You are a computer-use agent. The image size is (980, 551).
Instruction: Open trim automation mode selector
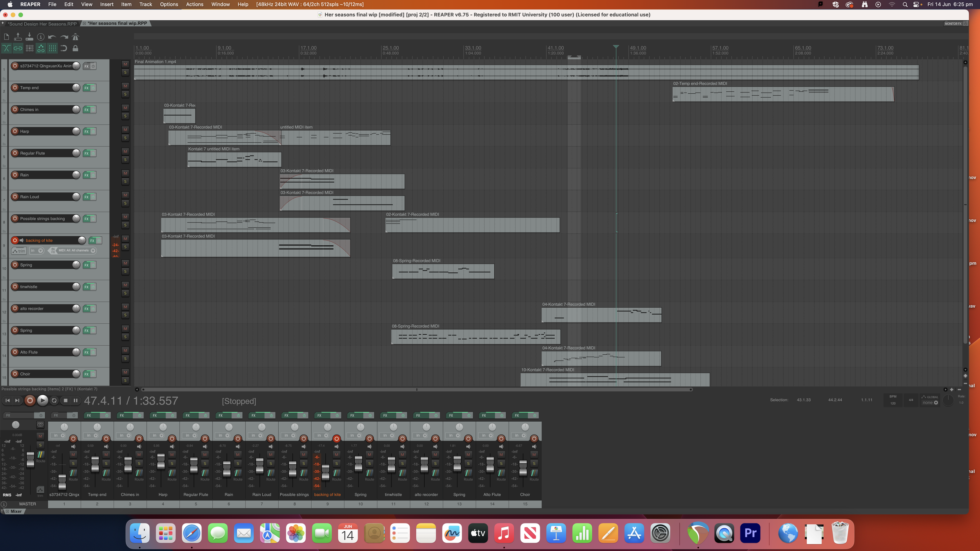pyautogui.click(x=19, y=251)
